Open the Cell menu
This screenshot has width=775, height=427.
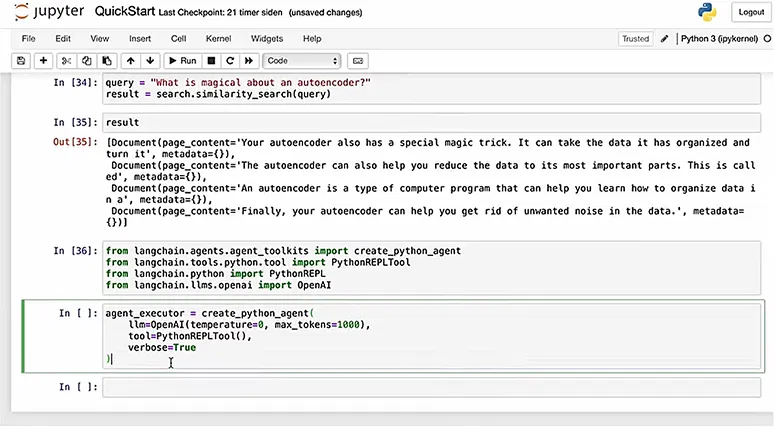[x=179, y=38]
